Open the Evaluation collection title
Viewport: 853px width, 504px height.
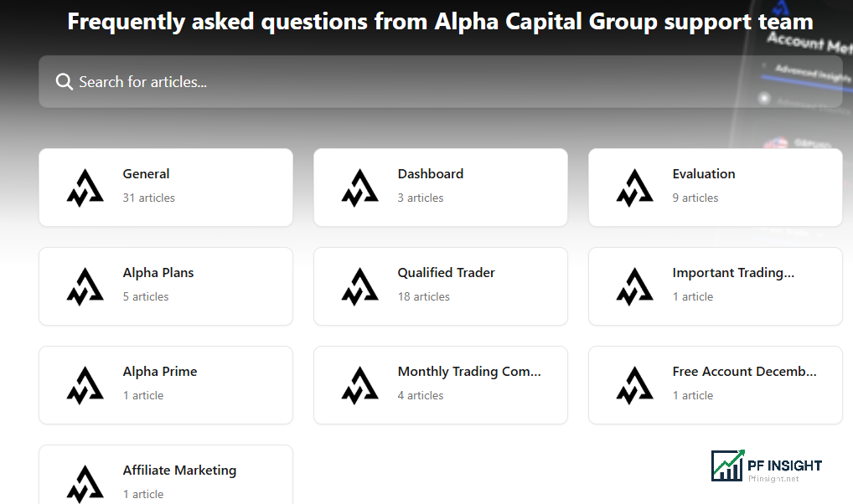pyautogui.click(x=703, y=174)
